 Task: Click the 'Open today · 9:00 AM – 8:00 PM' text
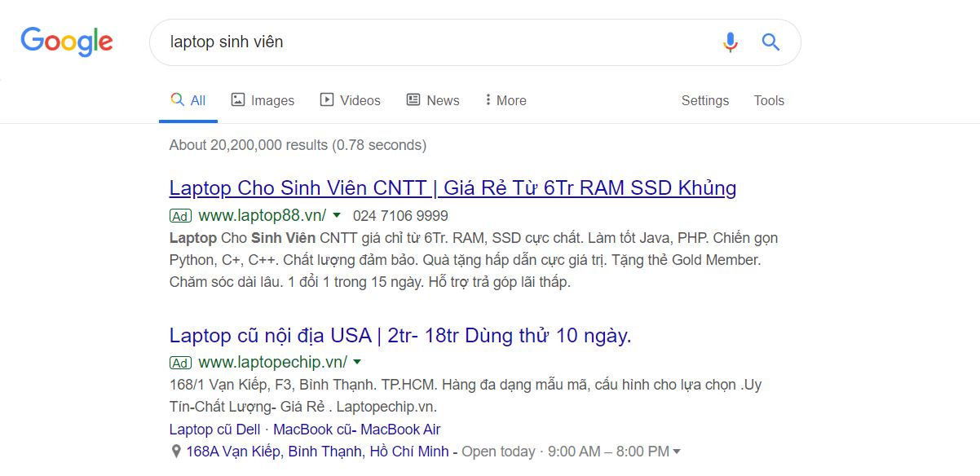point(566,451)
